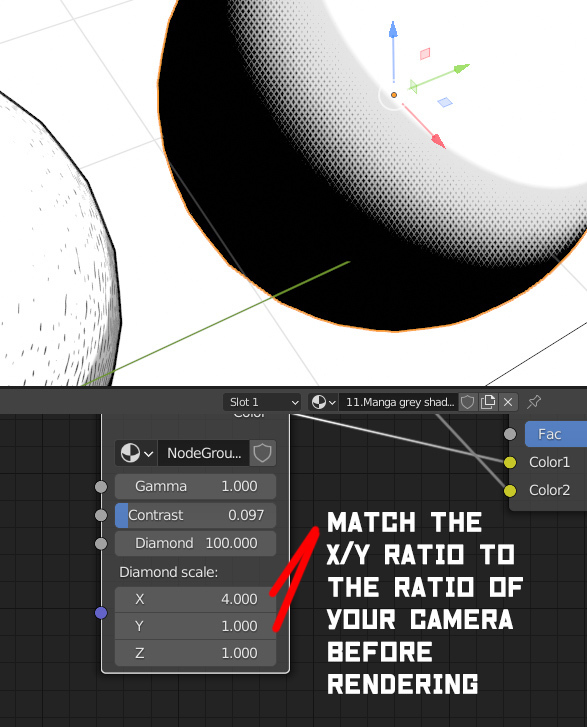Click the purple Diamond scale vector socket

coord(101,613)
